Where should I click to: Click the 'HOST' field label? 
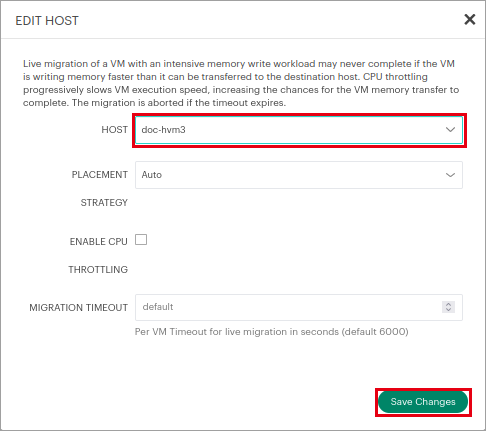114,130
